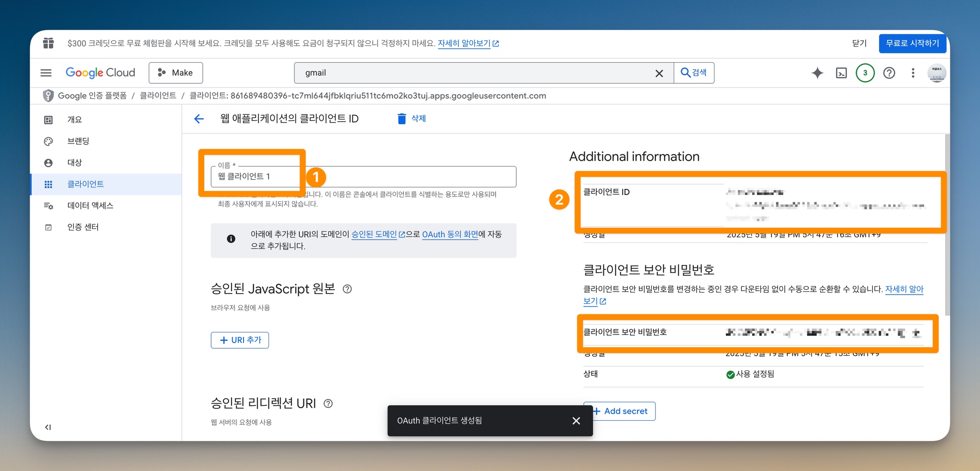Click help icon beside 승인된 JavaScript 원본
The width and height of the screenshot is (980, 471).
(x=347, y=289)
